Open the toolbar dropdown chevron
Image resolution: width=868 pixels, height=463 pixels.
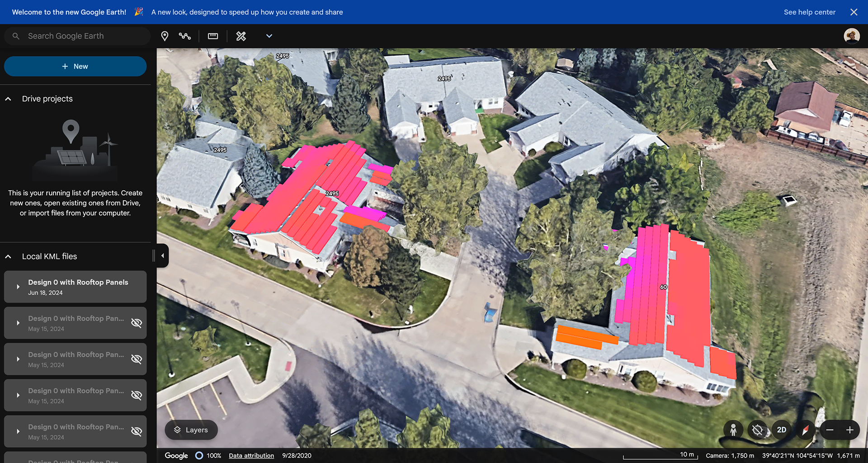click(269, 36)
